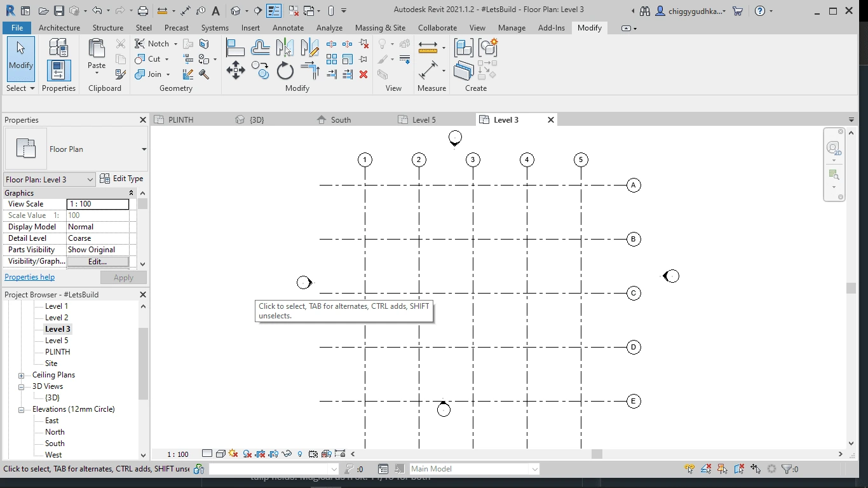Click the Text 'A' quick access icon
Image resolution: width=868 pixels, height=488 pixels.
click(216, 11)
